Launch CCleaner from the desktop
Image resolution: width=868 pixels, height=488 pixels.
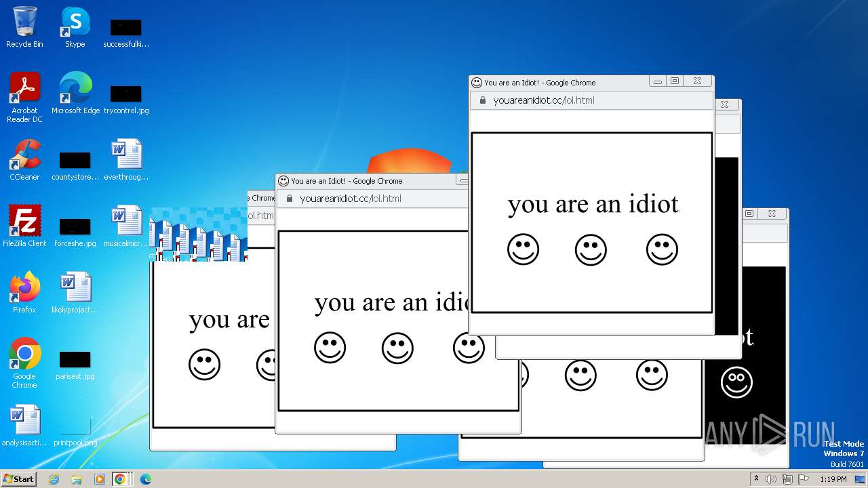24,160
